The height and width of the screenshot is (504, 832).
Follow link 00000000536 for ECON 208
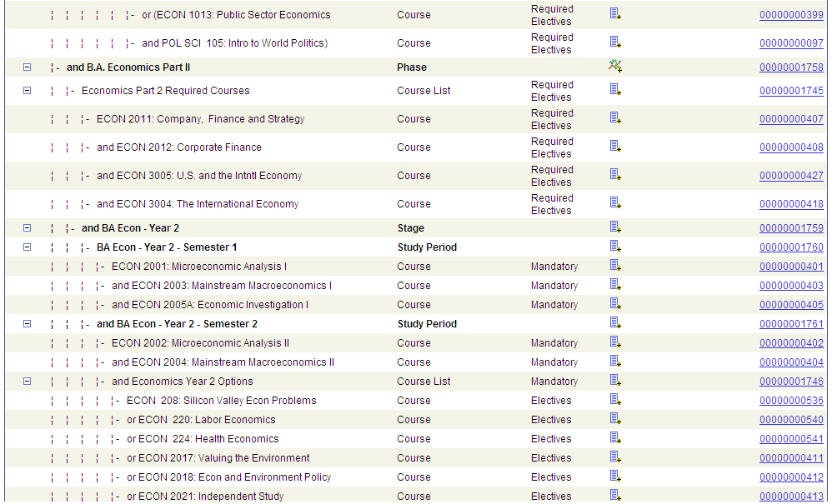coord(791,400)
